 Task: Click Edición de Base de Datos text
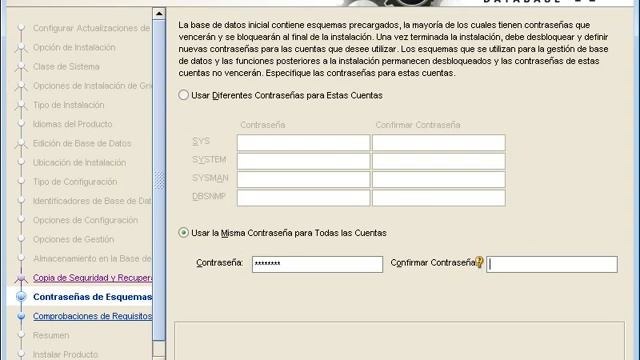pos(82,143)
